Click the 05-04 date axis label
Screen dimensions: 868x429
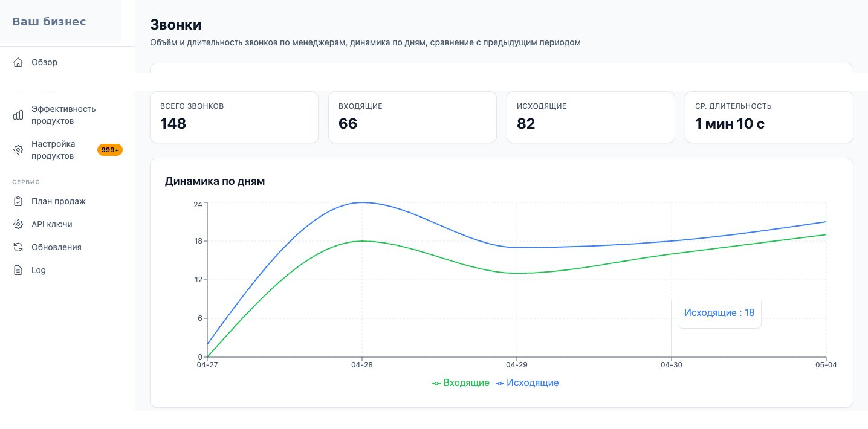pyautogui.click(x=826, y=365)
